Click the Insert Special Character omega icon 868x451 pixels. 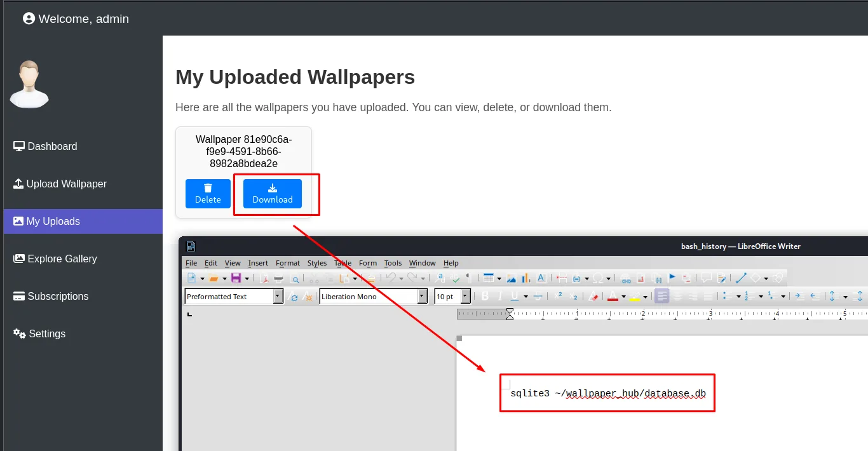click(x=598, y=278)
